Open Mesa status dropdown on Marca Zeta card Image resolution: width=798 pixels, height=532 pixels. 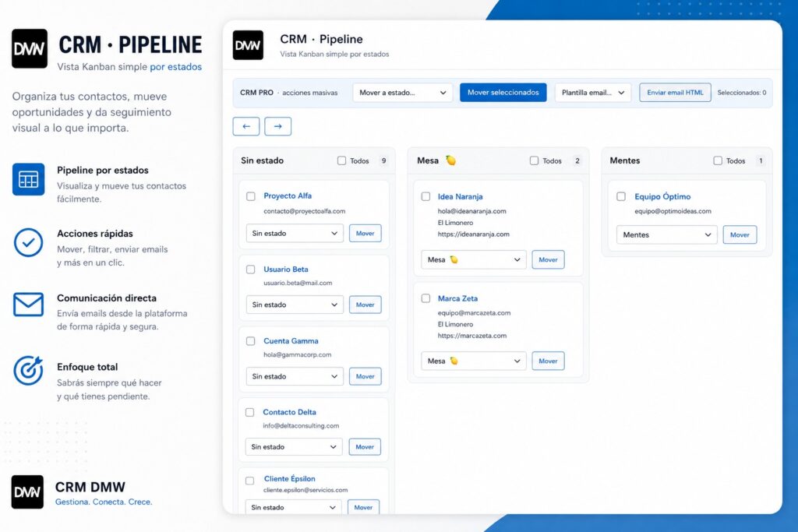474,361
